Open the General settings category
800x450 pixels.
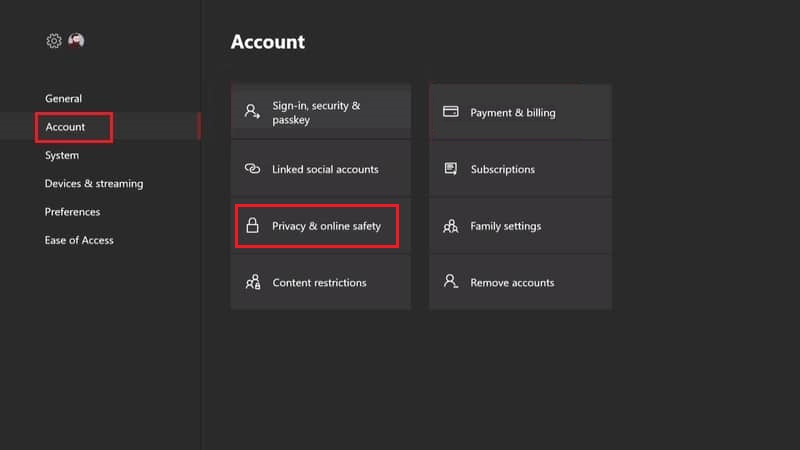pos(63,99)
